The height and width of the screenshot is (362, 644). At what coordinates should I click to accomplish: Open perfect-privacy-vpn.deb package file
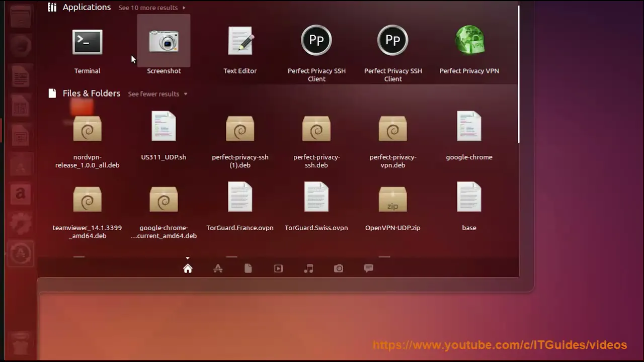[393, 129]
